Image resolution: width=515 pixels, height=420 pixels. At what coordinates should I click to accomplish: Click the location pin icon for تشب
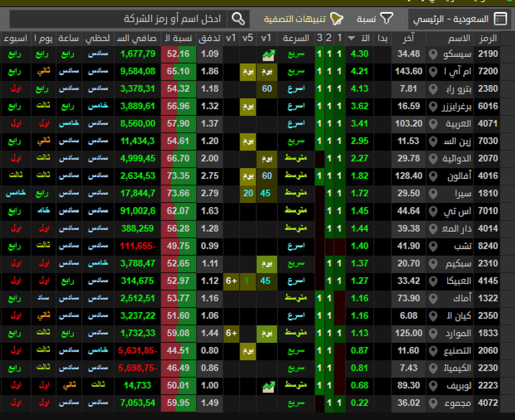[x=433, y=246]
